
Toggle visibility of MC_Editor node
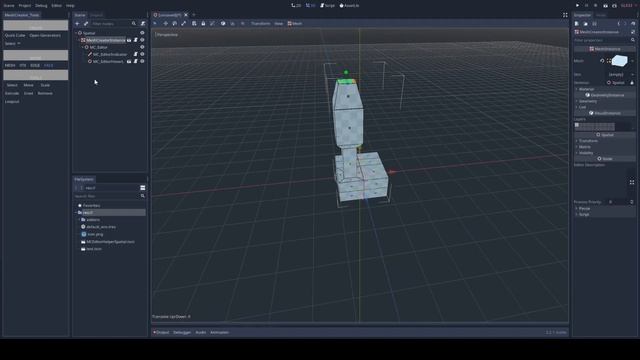(x=142, y=47)
